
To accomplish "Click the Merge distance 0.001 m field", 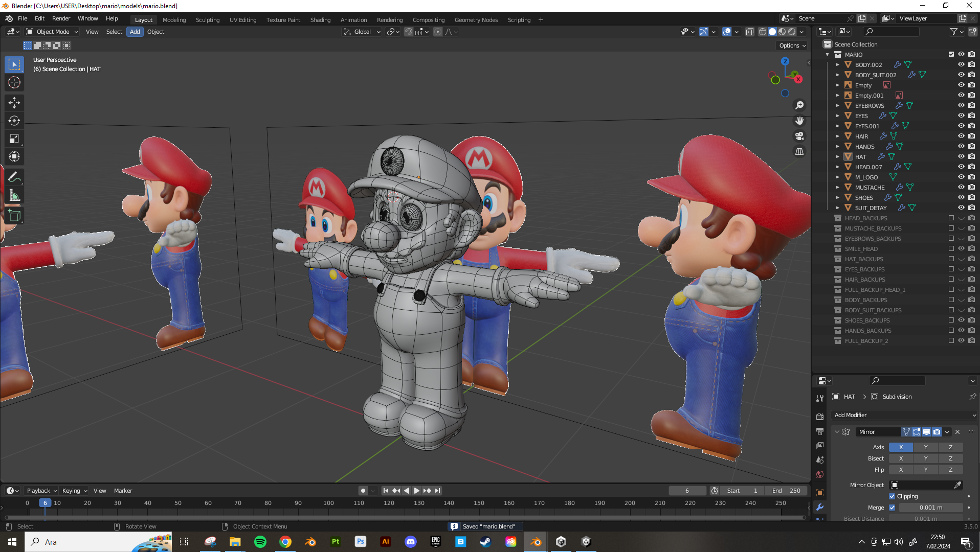I will pyautogui.click(x=931, y=508).
